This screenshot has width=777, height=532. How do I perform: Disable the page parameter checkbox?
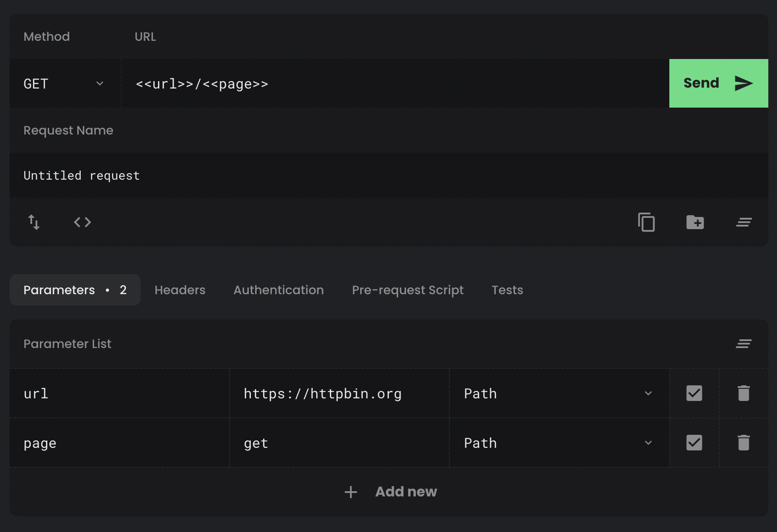(x=694, y=443)
